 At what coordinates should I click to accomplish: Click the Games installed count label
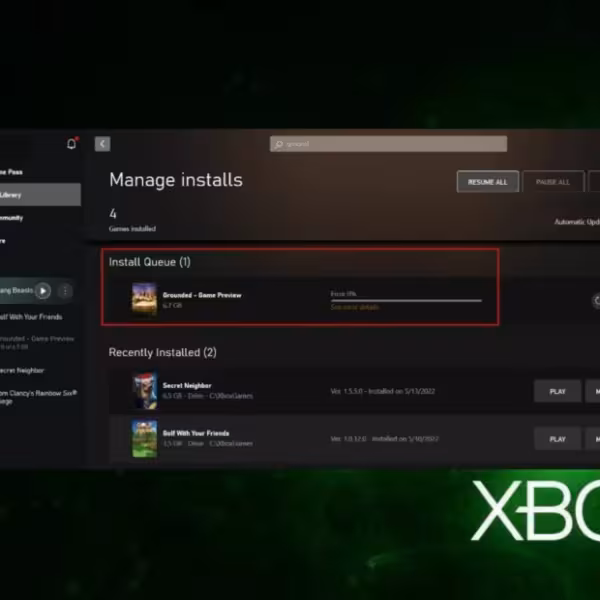pyautogui.click(x=132, y=229)
